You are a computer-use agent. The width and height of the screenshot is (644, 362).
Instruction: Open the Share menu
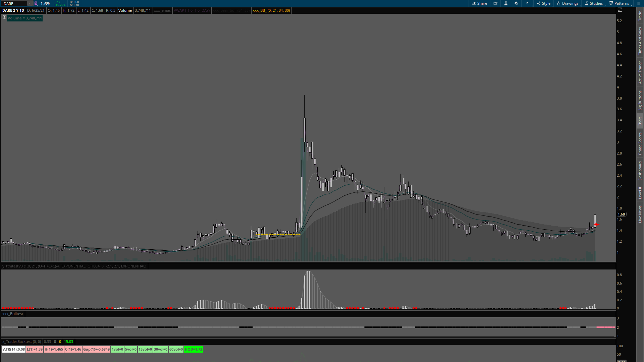coord(479,3)
